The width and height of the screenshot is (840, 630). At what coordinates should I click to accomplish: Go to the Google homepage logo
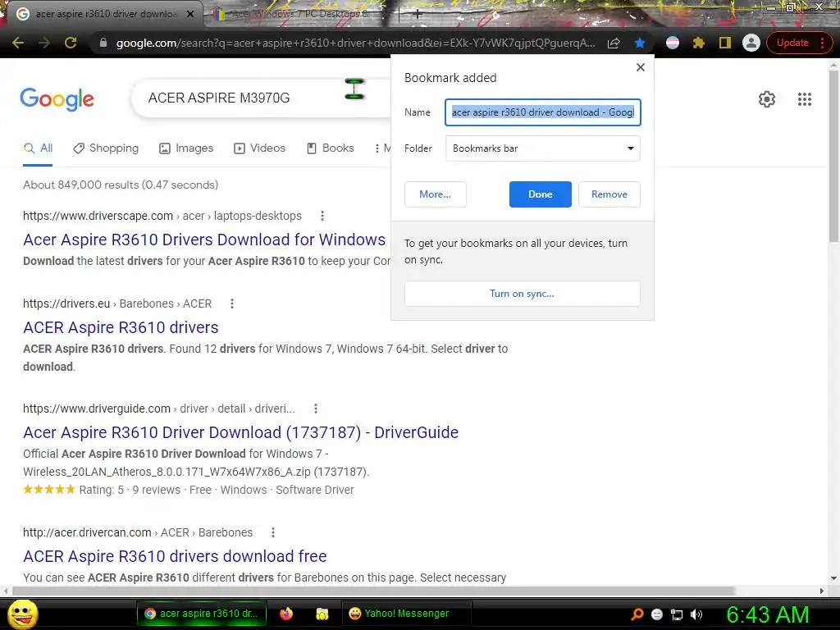point(57,98)
